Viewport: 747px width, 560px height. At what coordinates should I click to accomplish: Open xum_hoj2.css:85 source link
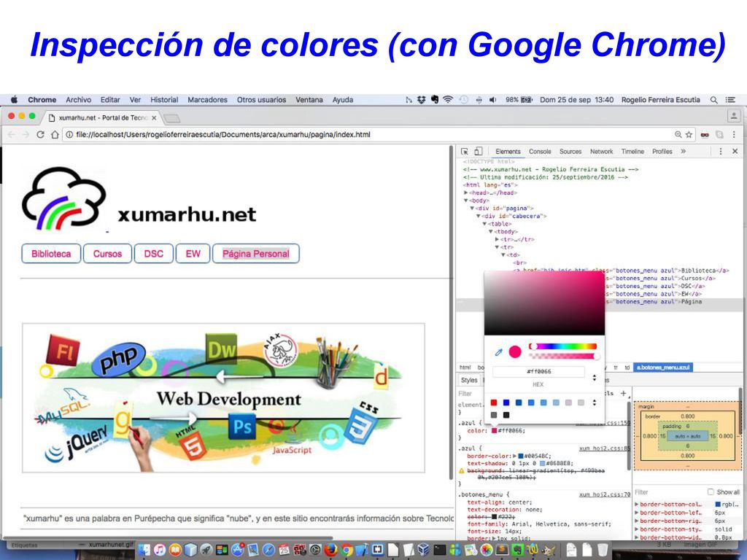605,448
